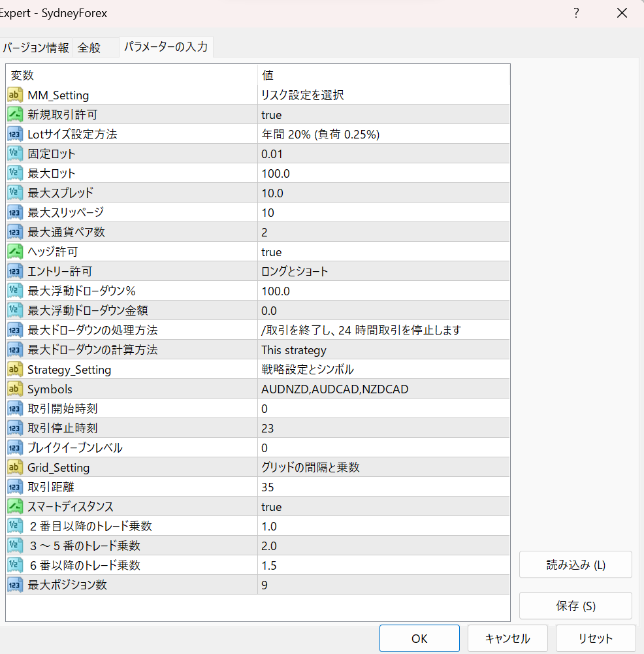Click the boolean icon beside 新規取引許可
This screenshot has width=644, height=654.
(14, 114)
